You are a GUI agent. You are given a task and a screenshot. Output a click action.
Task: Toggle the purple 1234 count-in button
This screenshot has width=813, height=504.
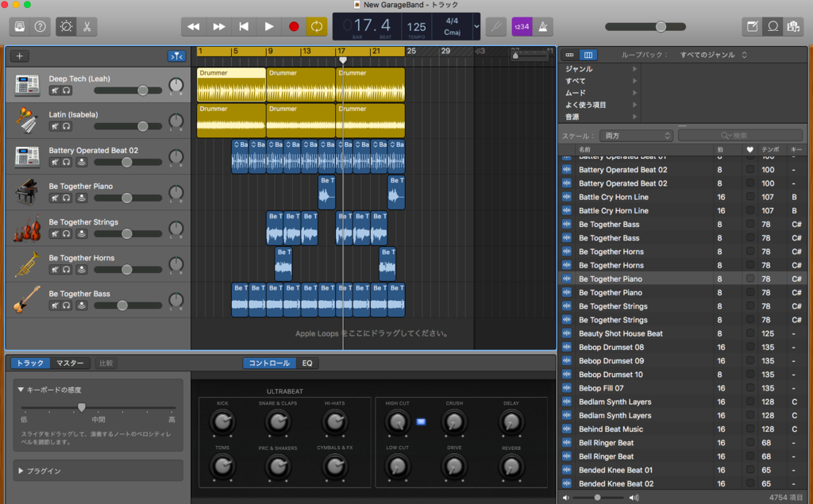point(522,26)
